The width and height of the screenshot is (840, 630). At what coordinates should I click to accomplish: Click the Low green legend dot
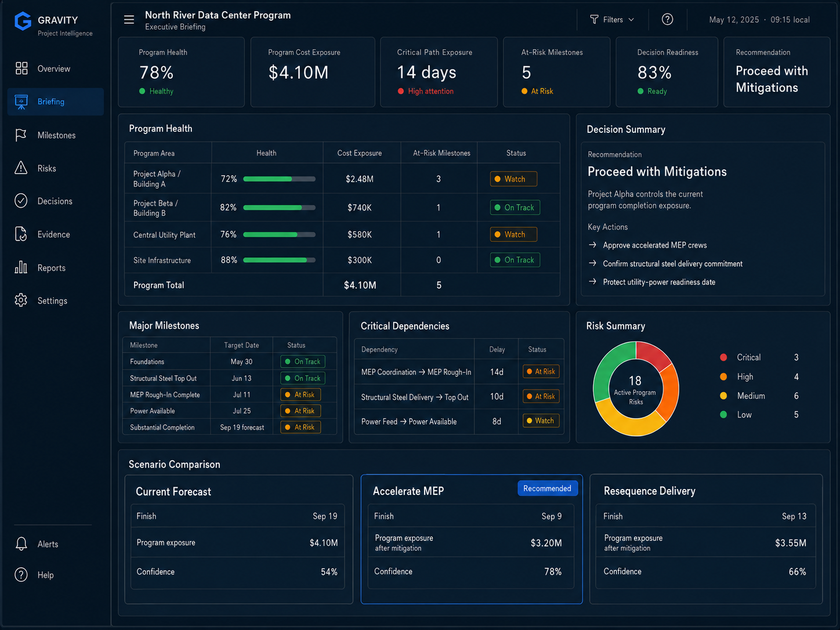point(723,415)
